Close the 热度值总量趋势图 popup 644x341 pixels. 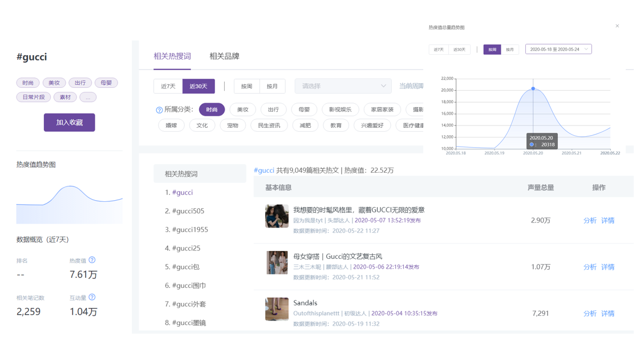click(617, 26)
